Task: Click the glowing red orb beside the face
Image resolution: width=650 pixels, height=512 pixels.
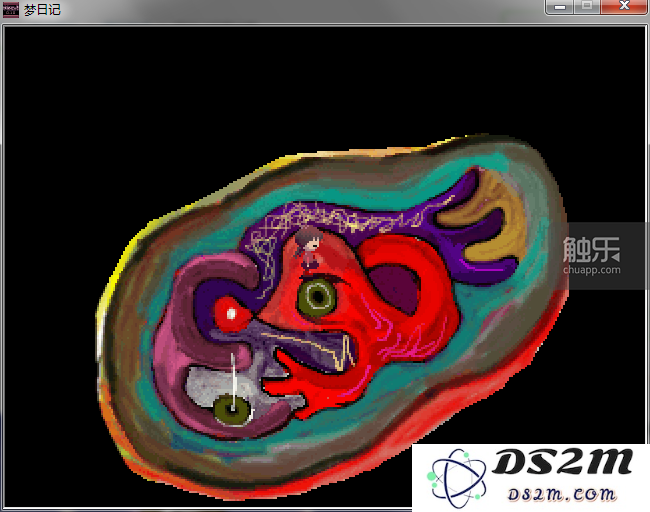Action: (231, 314)
